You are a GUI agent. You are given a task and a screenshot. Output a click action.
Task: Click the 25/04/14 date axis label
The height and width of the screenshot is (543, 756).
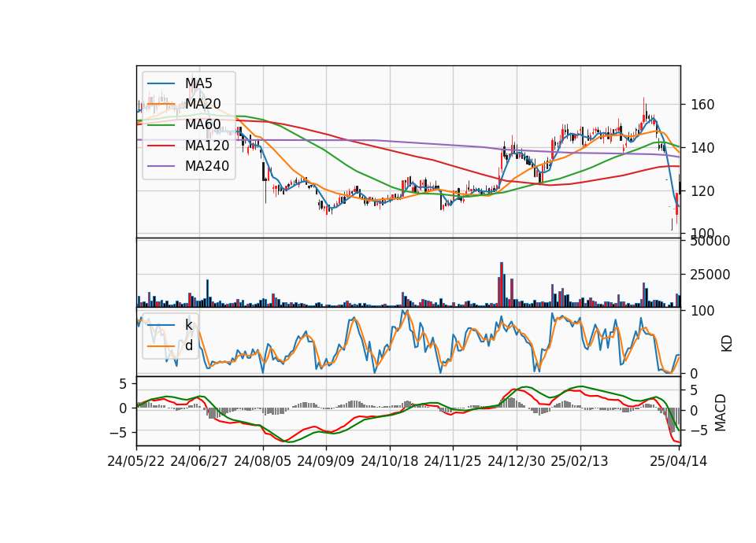coord(679,462)
